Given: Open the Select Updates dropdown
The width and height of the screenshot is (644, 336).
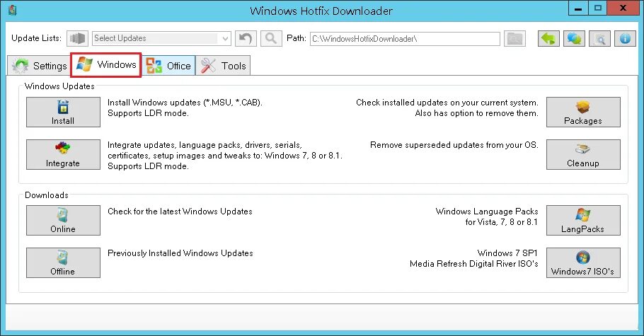Looking at the screenshot, I should click(x=161, y=39).
